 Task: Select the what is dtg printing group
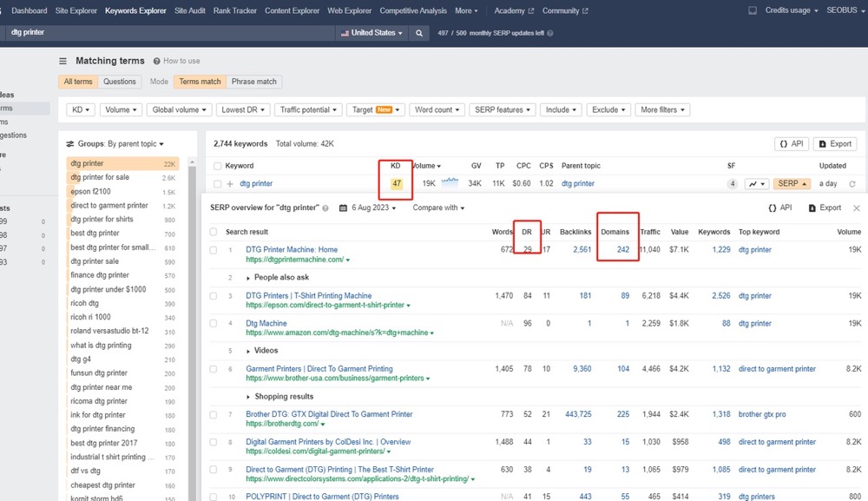point(123,346)
